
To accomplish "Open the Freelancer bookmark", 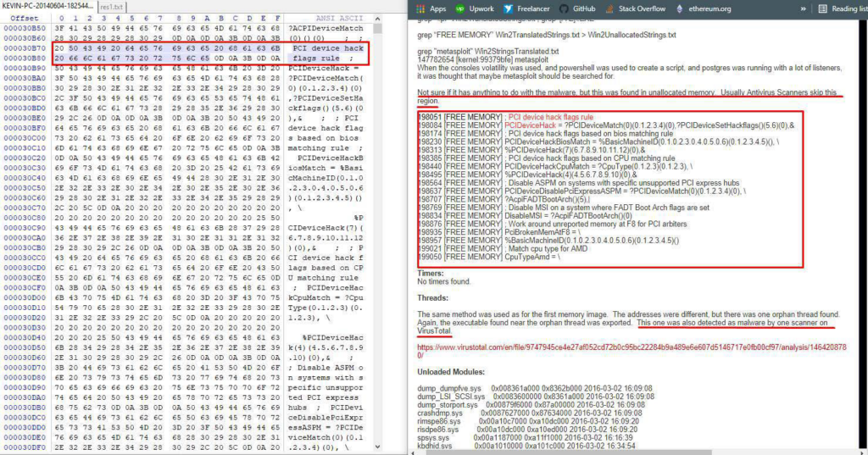I will 526,8.
